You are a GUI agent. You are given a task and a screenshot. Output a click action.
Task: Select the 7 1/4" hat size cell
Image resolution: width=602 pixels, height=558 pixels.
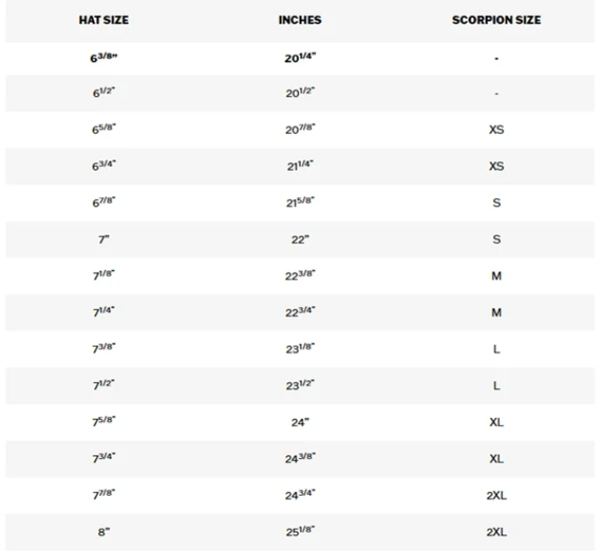[104, 312]
